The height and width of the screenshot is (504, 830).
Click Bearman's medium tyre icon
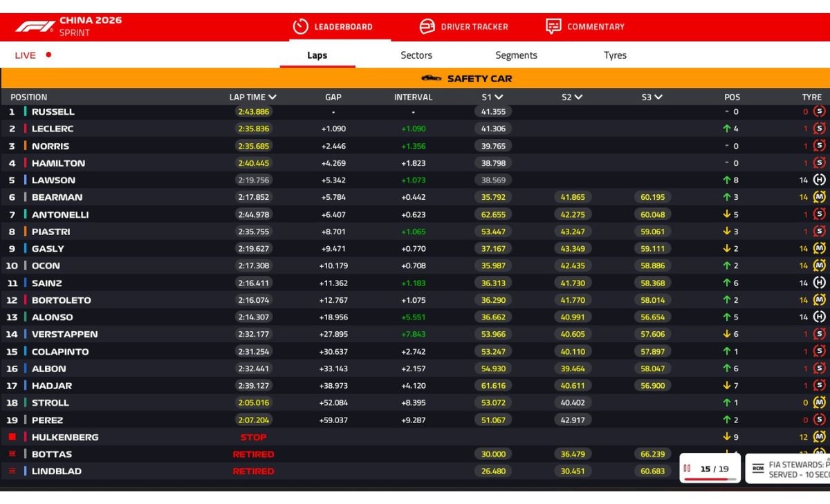pos(820,197)
